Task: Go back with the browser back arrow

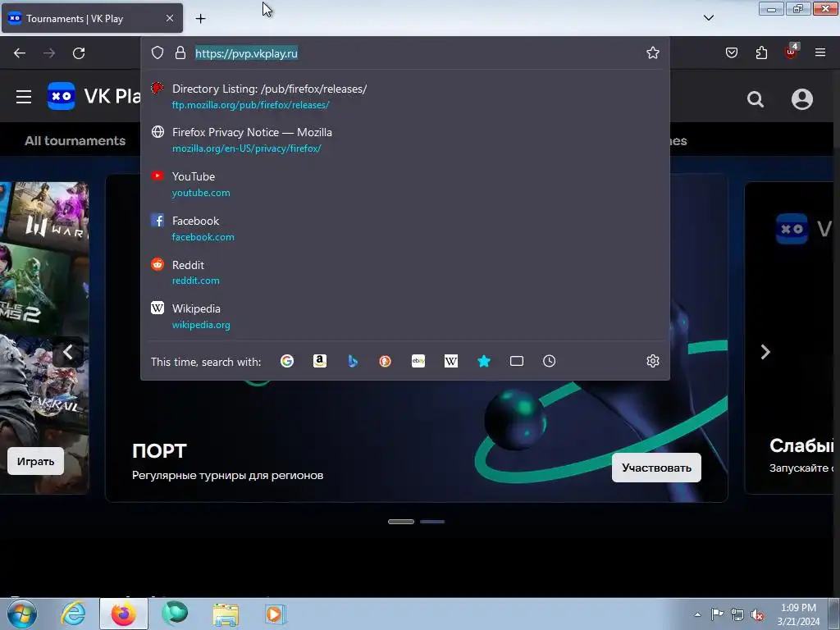Action: tap(20, 53)
